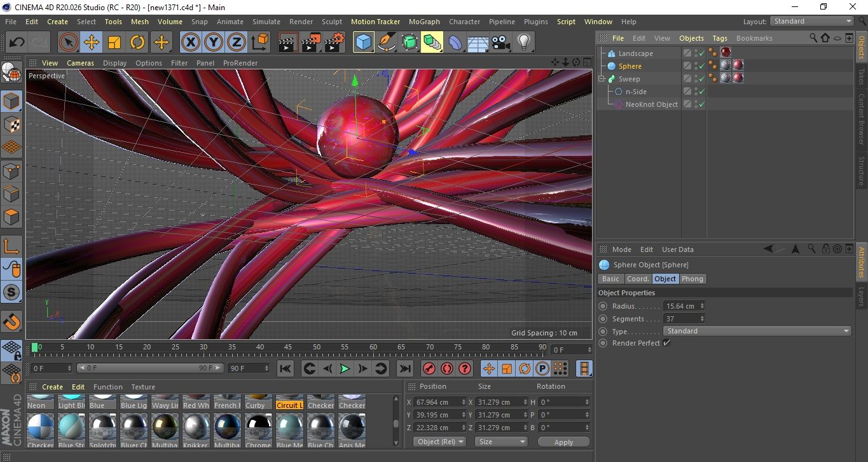This screenshot has width=868, height=462.
Task: Go to the start of animation
Action: (286, 368)
